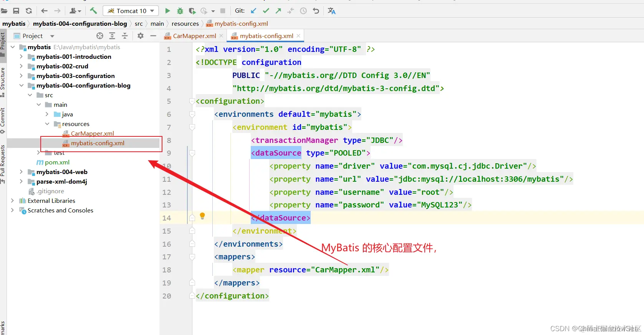Collapse all nodes in the Project panel
The height and width of the screenshot is (335, 644).
click(x=125, y=36)
